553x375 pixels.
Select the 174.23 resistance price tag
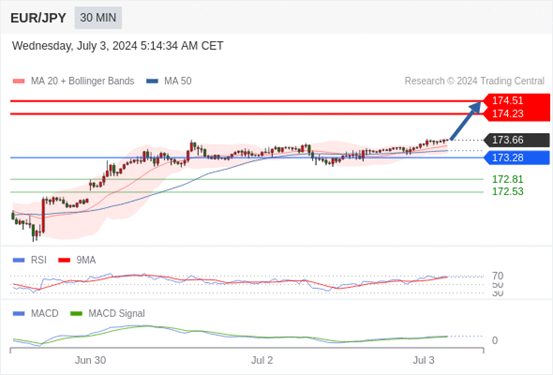(516, 114)
